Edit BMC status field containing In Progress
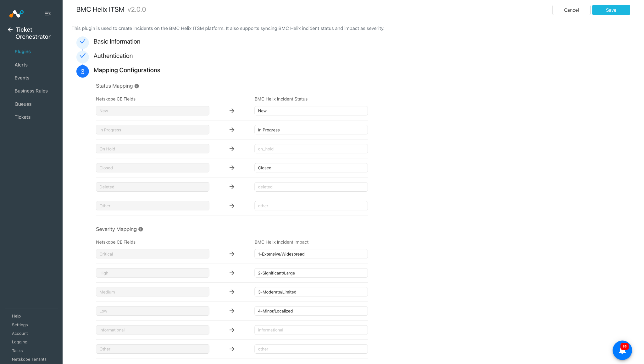The image size is (644, 364). point(311,130)
